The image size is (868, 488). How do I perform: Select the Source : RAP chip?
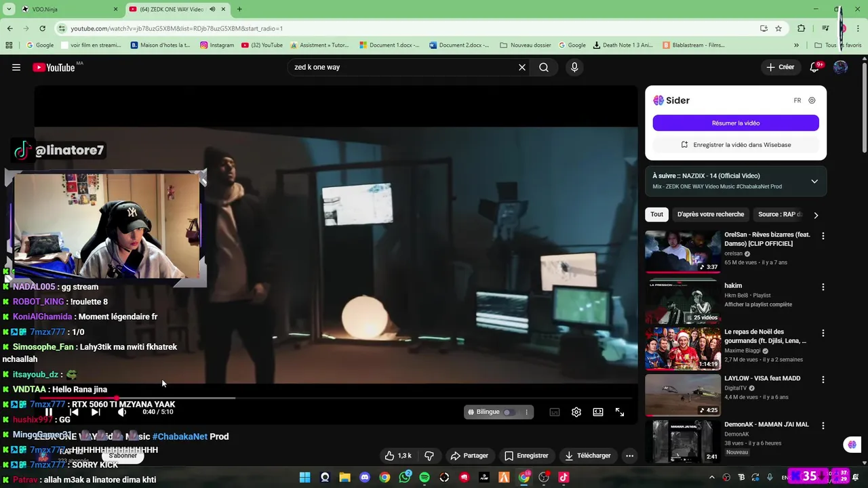tap(780, 214)
